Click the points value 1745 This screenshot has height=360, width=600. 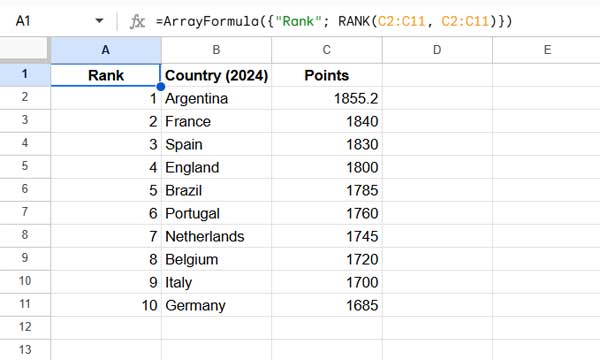click(326, 236)
